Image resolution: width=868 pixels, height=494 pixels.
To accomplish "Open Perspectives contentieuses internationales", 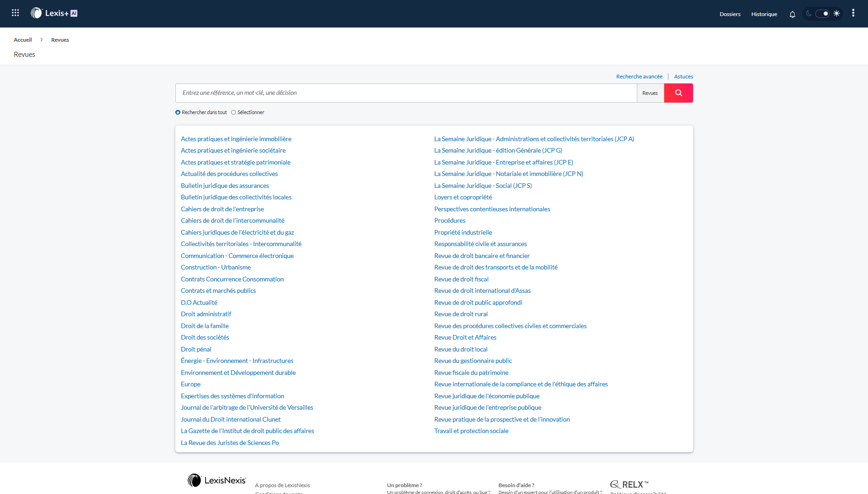I will coord(492,209).
